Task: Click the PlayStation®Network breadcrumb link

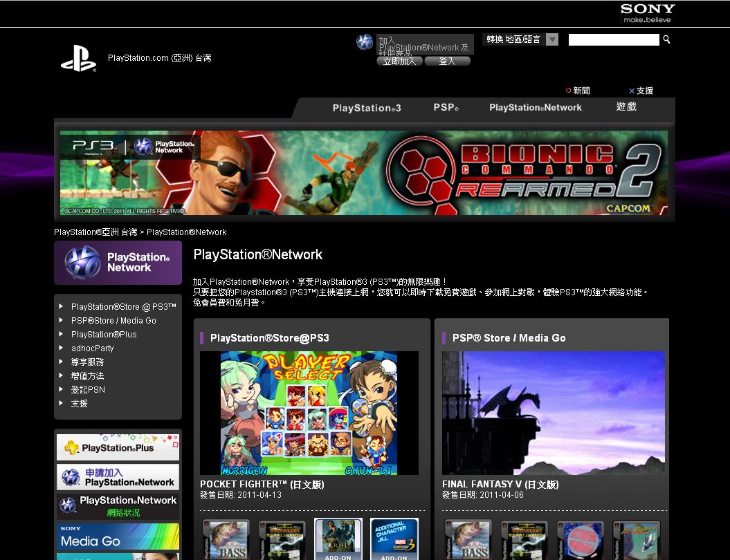Action: coord(187,232)
